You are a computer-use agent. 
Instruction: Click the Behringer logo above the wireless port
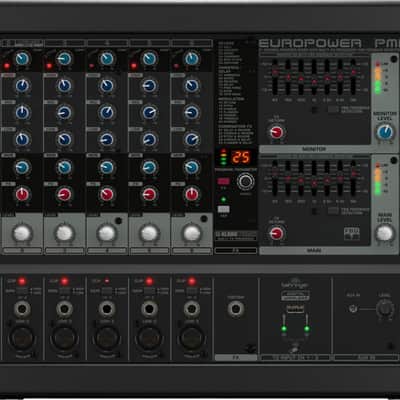click(295, 284)
